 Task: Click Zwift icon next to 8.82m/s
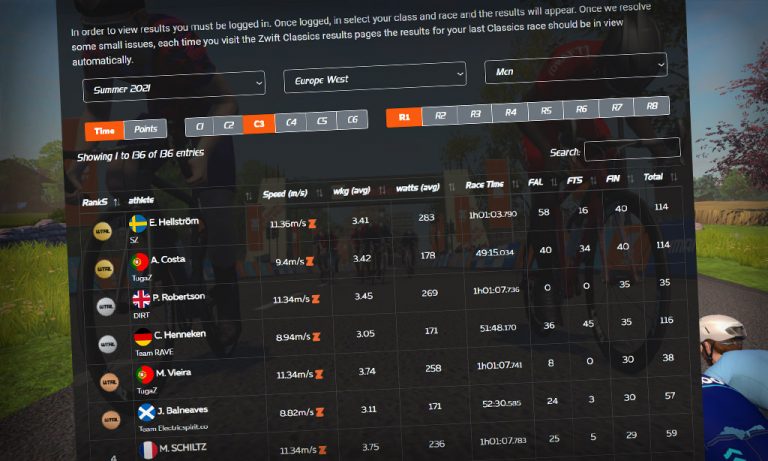tap(320, 412)
